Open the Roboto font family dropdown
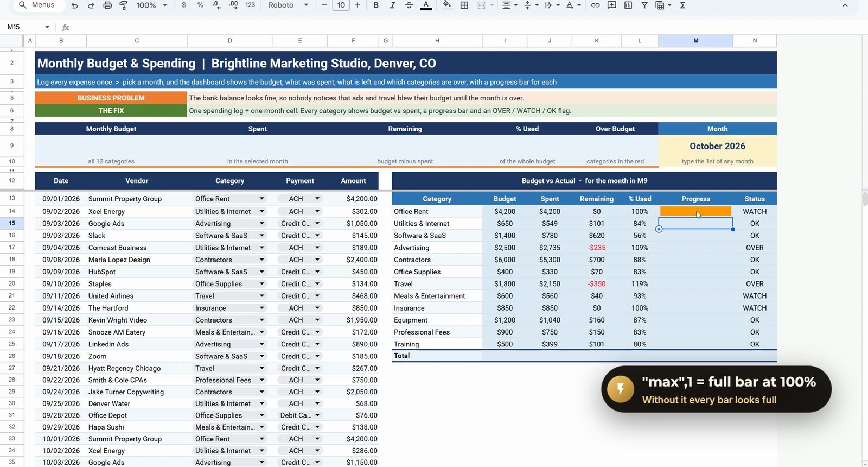 [x=288, y=5]
